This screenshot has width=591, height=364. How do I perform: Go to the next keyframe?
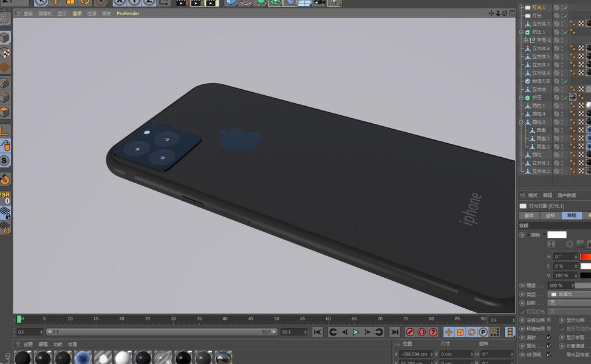(379, 332)
